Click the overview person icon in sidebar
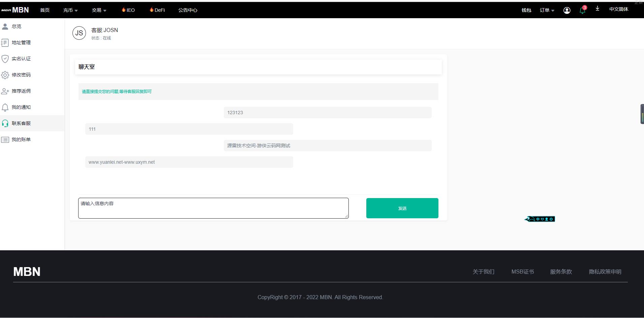Image resolution: width=644 pixels, height=318 pixels. [x=5, y=26]
